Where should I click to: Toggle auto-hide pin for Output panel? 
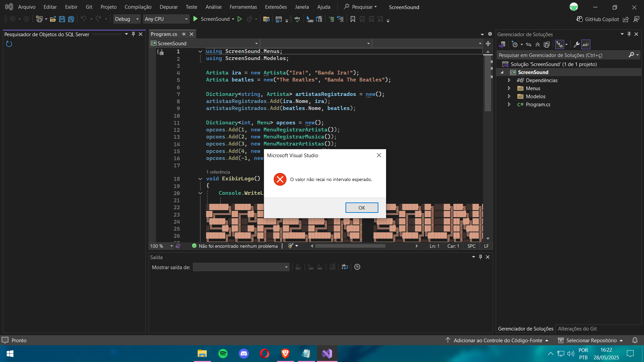click(480, 257)
